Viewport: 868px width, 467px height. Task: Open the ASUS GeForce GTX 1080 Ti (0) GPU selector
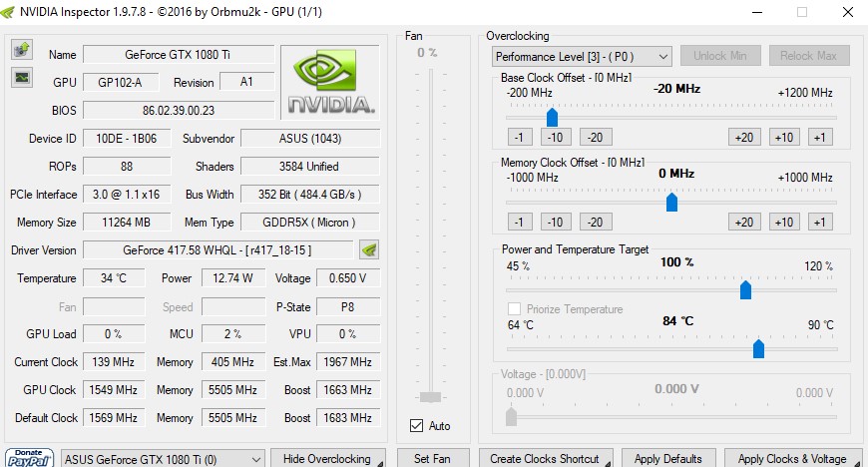(163, 459)
